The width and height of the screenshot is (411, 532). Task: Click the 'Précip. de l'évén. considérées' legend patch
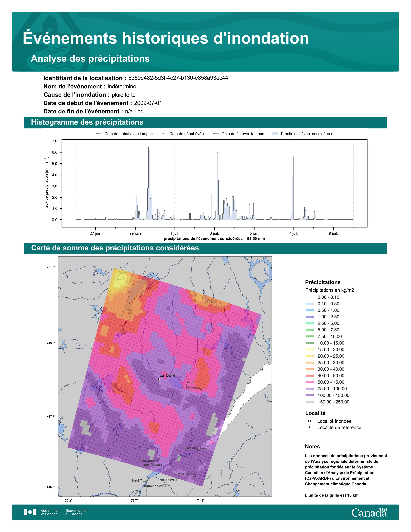point(275,134)
